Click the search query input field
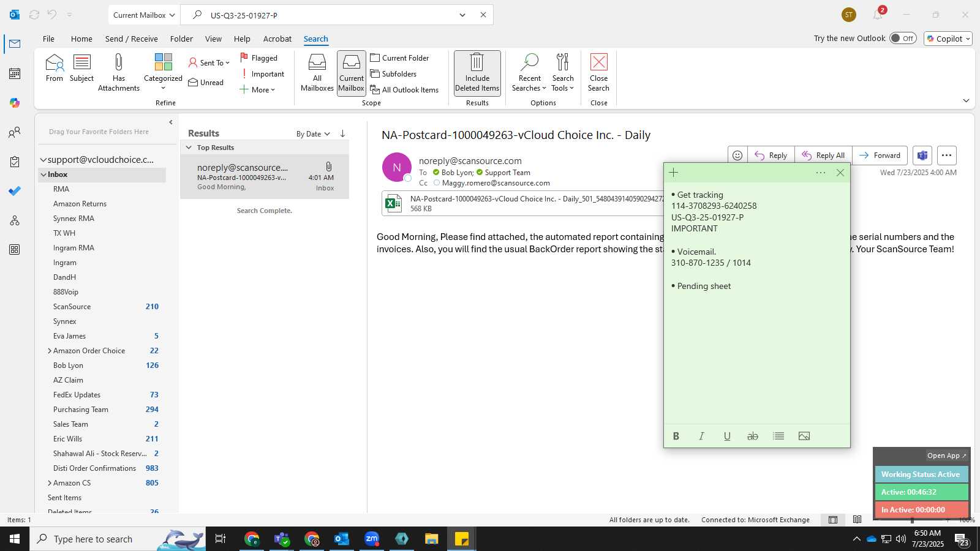This screenshot has width=980, height=551. click(x=331, y=15)
